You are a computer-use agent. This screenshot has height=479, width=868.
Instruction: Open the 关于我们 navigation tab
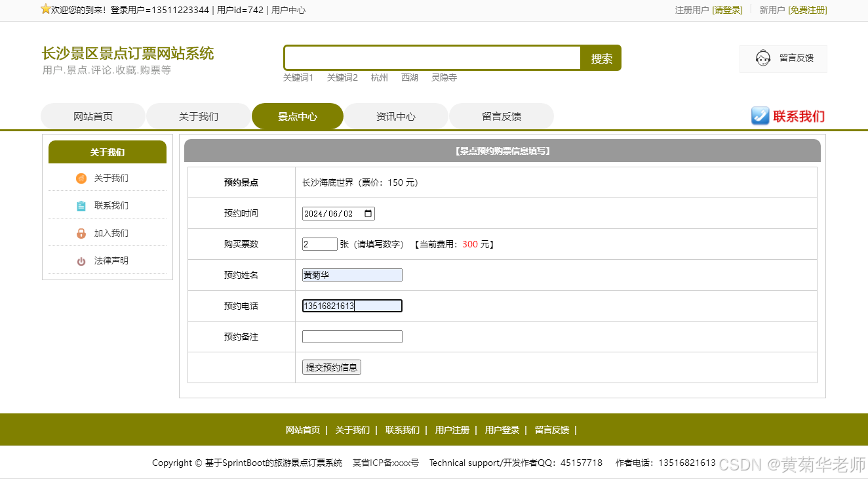(199, 116)
